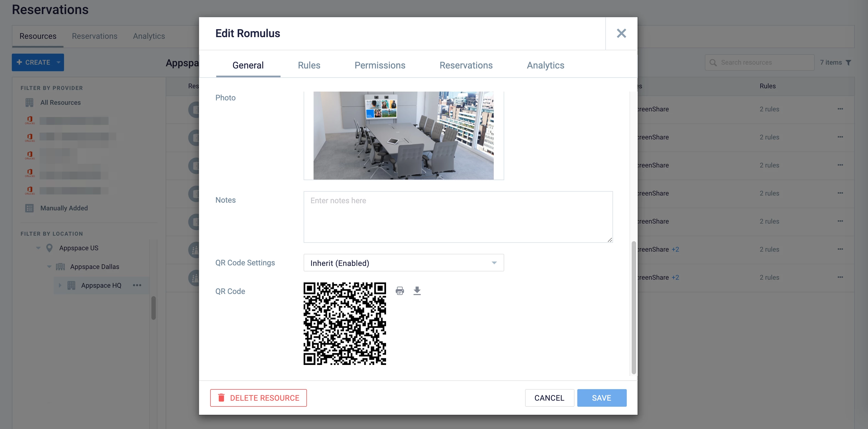The height and width of the screenshot is (429, 868).
Task: Click the plus icon on the Create button
Action: (x=19, y=62)
